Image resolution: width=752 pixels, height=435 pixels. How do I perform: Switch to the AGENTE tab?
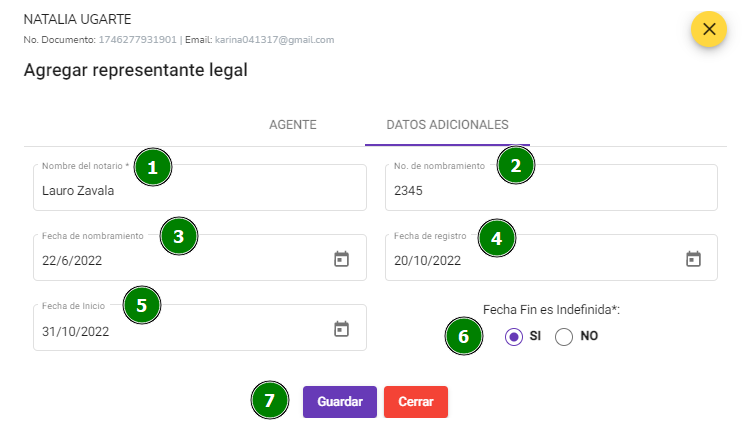[293, 125]
